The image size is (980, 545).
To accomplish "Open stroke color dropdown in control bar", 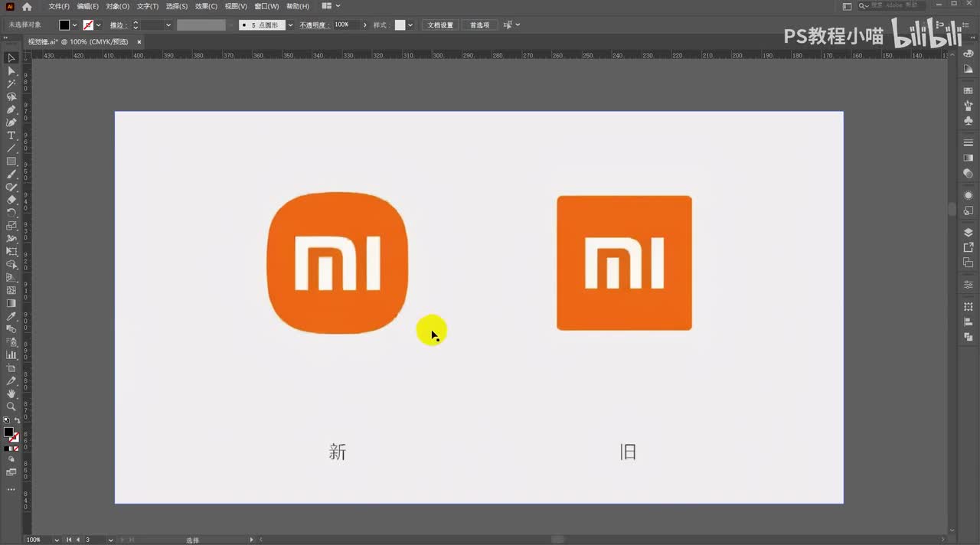I will (x=99, y=25).
